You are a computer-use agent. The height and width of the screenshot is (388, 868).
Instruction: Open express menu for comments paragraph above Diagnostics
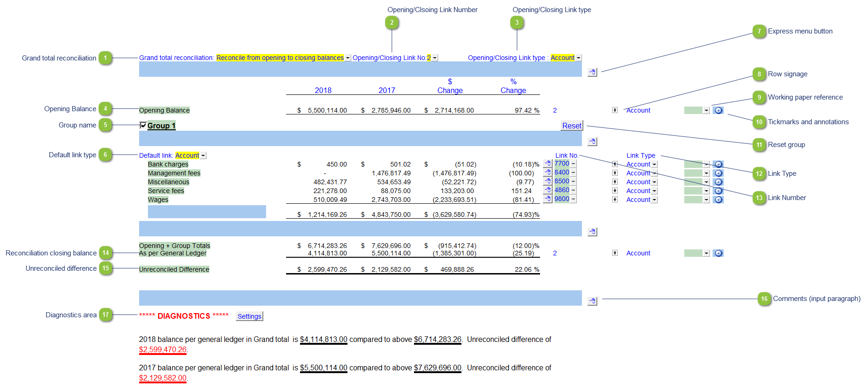[592, 301]
